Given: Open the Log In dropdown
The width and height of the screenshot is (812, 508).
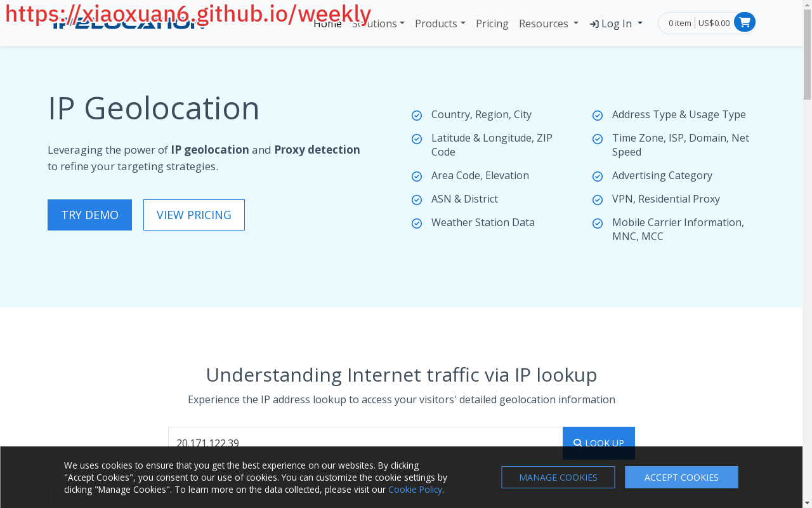Looking at the screenshot, I should point(616,23).
